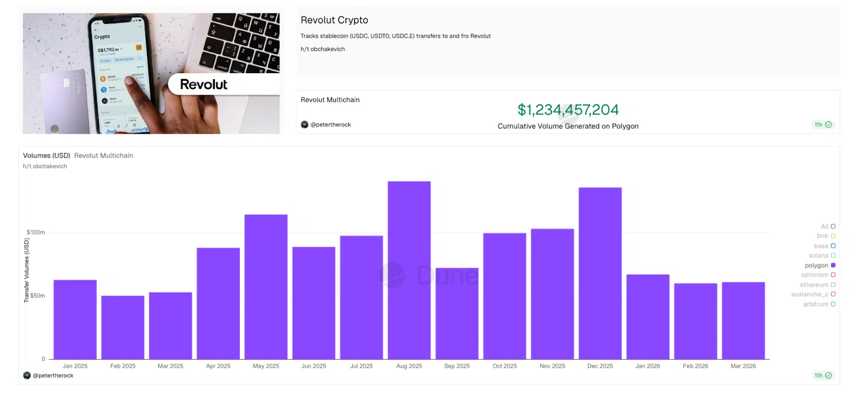The height and width of the screenshot is (394, 868).
Task: Toggle the avalanche_c series in legend
Action: 813,294
